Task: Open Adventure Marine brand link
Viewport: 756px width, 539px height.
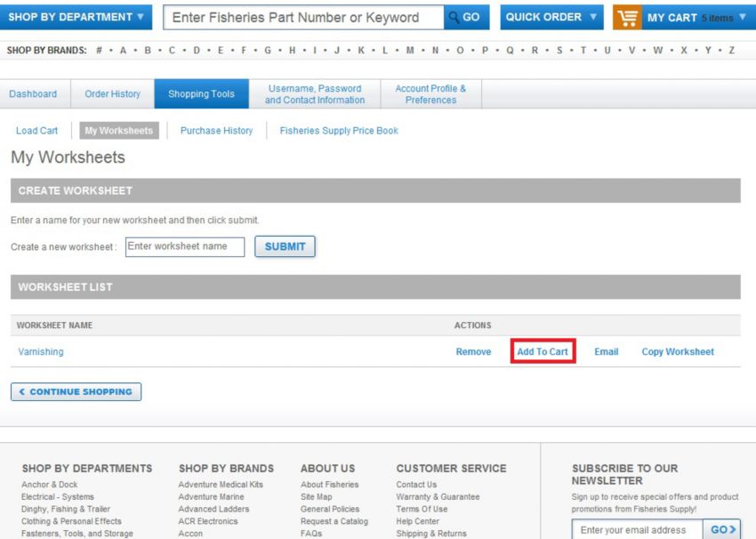Action: pos(211,496)
